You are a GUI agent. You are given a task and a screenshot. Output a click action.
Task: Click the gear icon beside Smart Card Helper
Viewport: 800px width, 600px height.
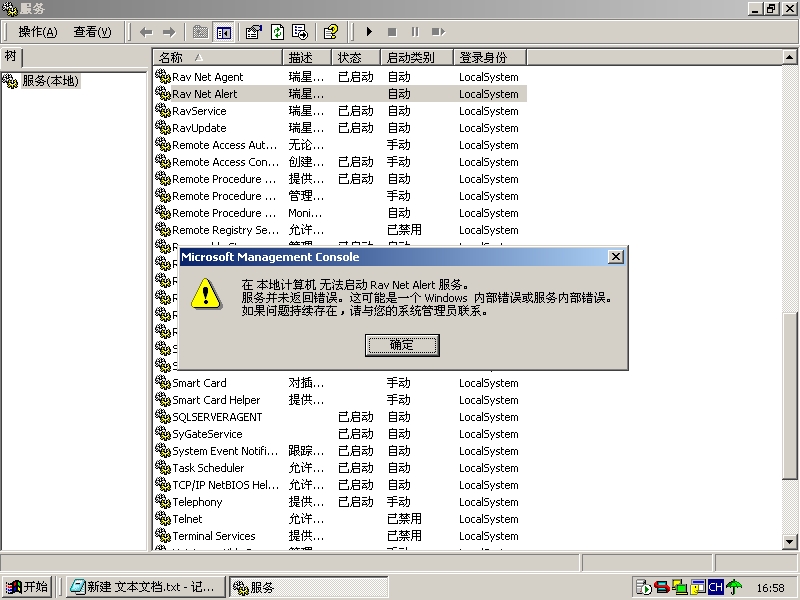click(163, 399)
